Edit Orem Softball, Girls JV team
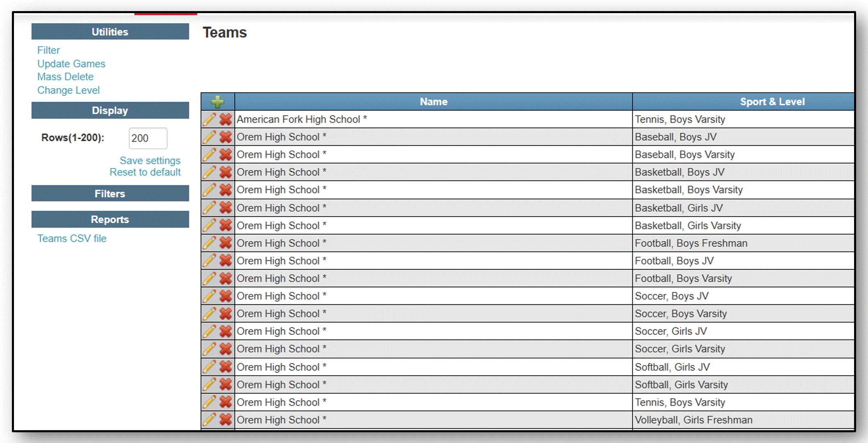Image resolution: width=868 pixels, height=443 pixels. point(209,367)
